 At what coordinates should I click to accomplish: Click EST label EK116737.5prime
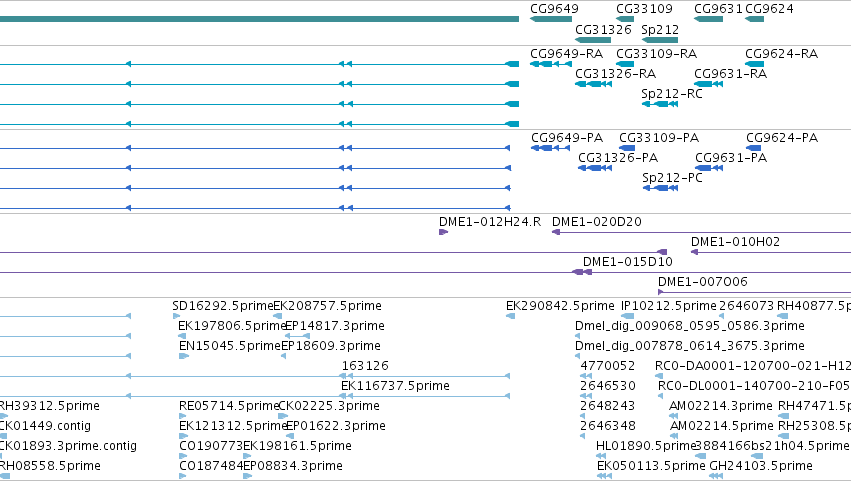pos(395,386)
